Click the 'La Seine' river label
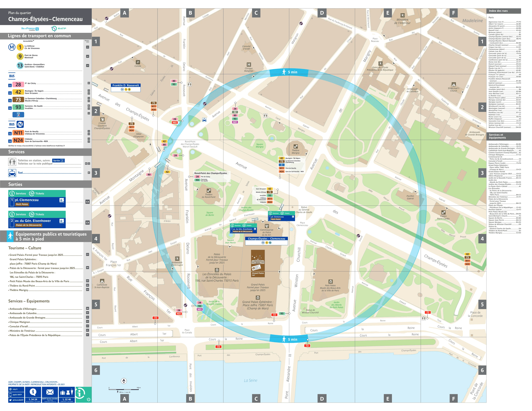The height and width of the screenshot is (411, 532). pos(250,381)
